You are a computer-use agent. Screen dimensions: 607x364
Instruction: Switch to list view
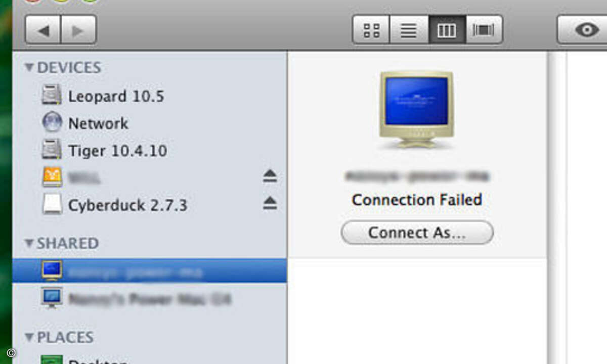[409, 30]
